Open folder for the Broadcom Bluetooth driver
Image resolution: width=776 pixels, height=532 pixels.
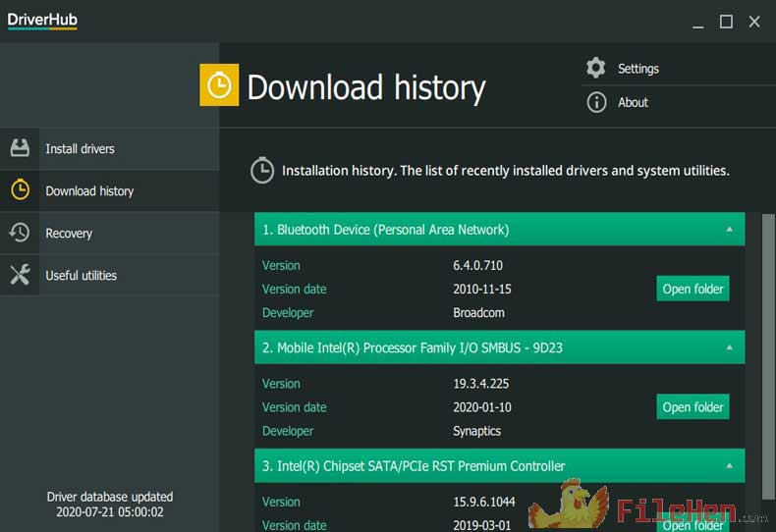pyautogui.click(x=693, y=289)
